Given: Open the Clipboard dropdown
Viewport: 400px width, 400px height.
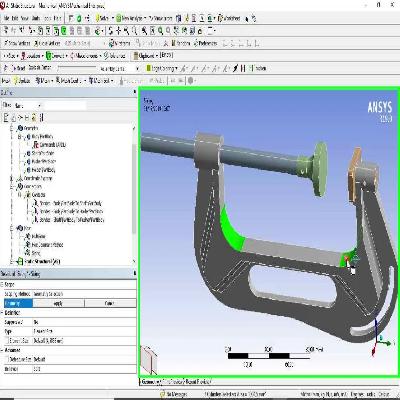Looking at the screenshot, I should pyautogui.click(x=146, y=56).
